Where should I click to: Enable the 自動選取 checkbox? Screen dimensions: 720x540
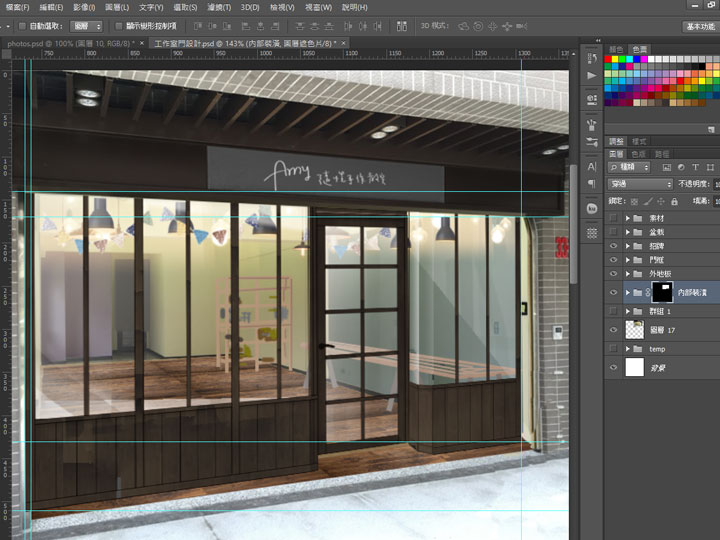click(22, 26)
